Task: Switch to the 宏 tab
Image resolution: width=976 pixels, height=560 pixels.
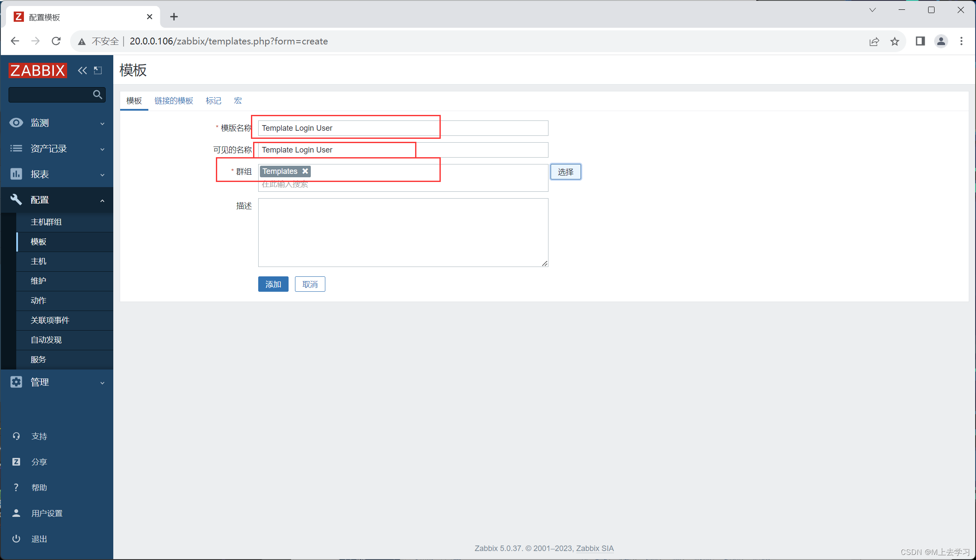Action: click(238, 101)
